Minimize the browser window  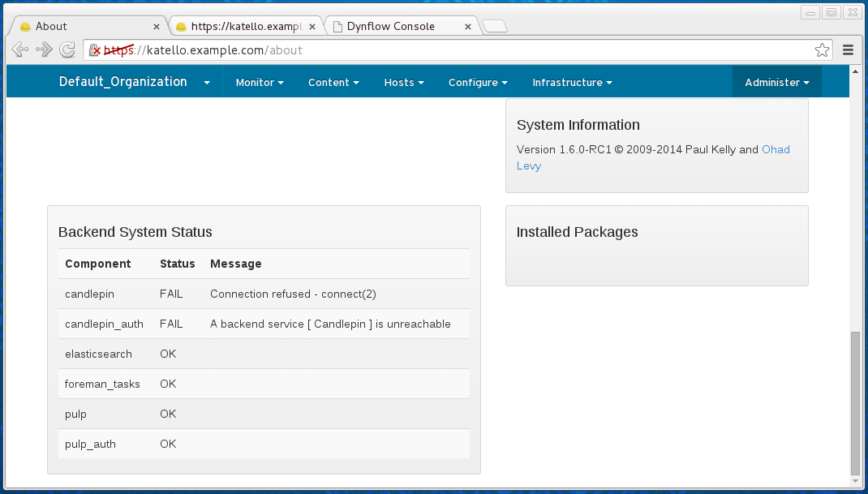(810, 12)
